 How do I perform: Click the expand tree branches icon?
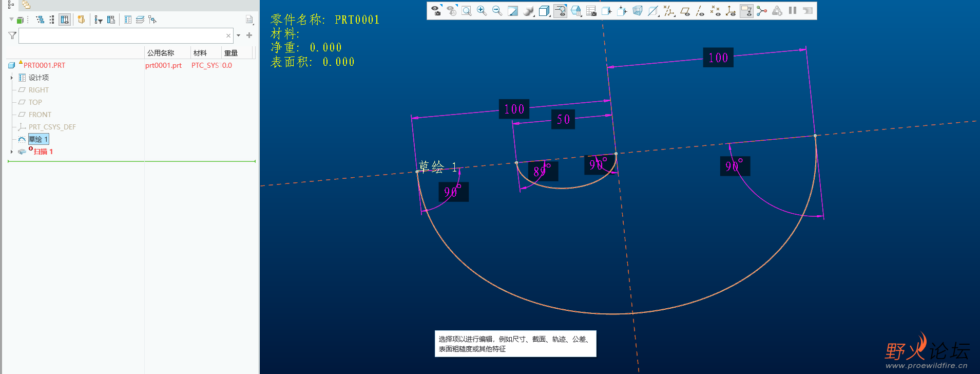(40, 20)
